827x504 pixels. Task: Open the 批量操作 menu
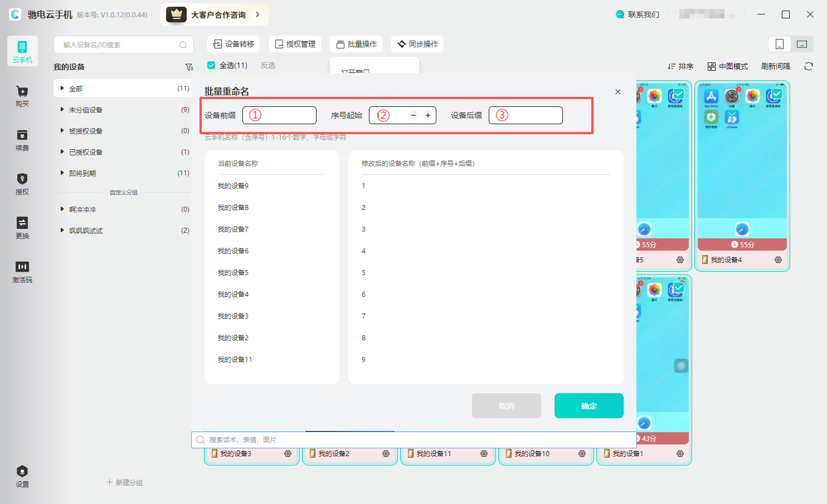[356, 44]
